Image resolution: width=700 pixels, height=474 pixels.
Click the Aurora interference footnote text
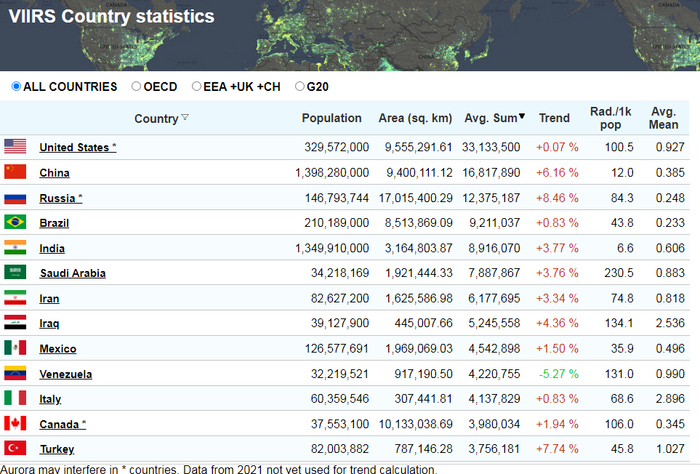218,469
